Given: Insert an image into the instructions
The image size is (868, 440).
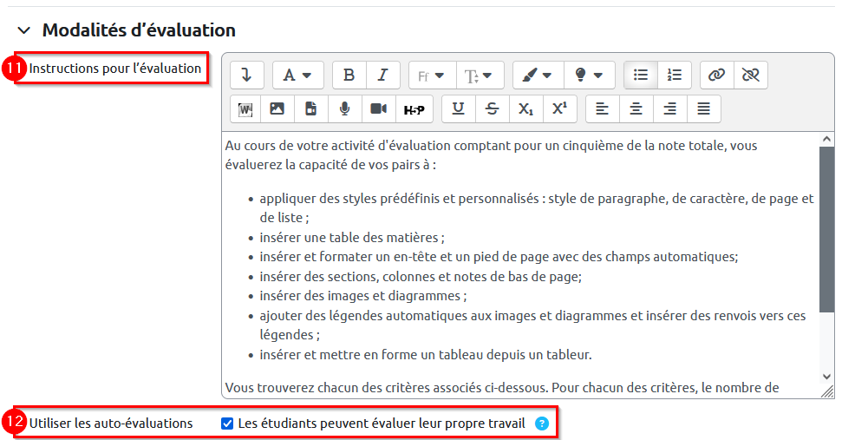Looking at the screenshot, I should (x=277, y=108).
